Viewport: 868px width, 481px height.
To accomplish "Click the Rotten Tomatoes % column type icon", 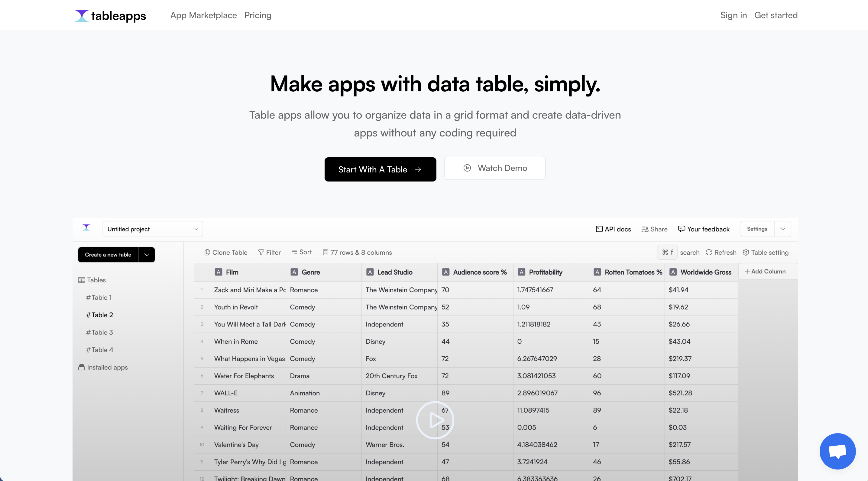I will coord(598,272).
